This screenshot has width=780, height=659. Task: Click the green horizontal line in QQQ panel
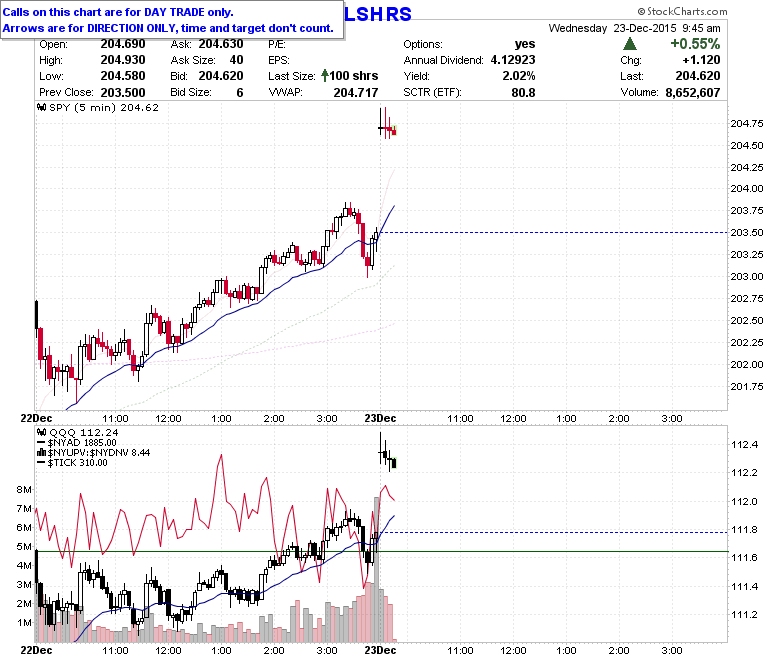click(x=382, y=552)
